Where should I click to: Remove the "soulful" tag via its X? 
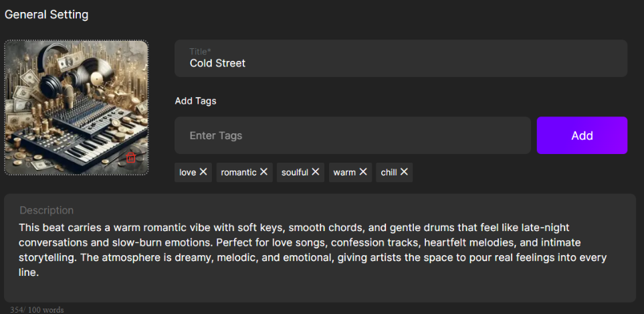[316, 172]
